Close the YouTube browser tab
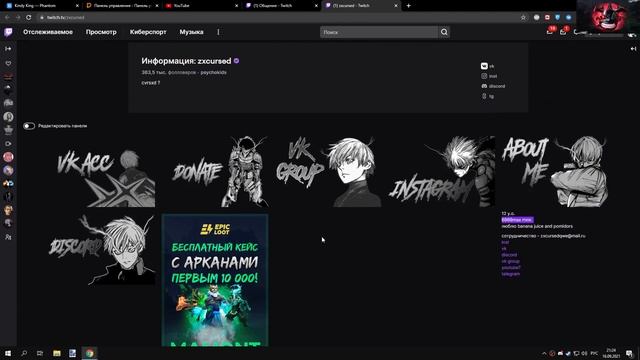Screen dimensions: 640x360 coord(236,6)
